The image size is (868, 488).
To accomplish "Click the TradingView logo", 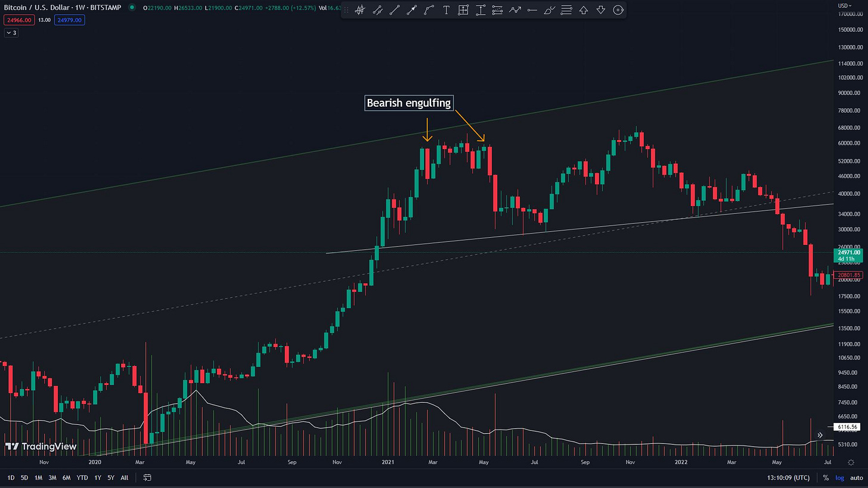I will (x=41, y=446).
